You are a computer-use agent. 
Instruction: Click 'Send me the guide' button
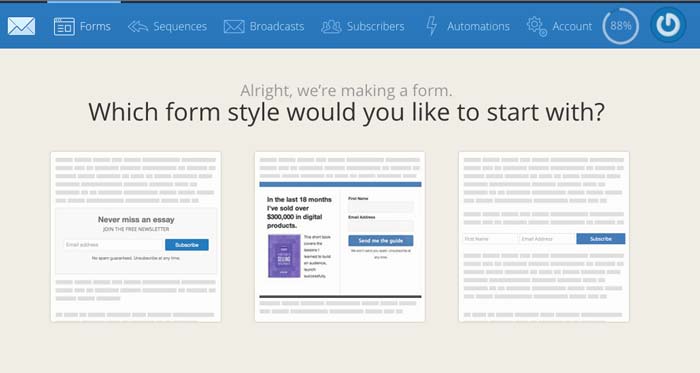click(x=380, y=240)
